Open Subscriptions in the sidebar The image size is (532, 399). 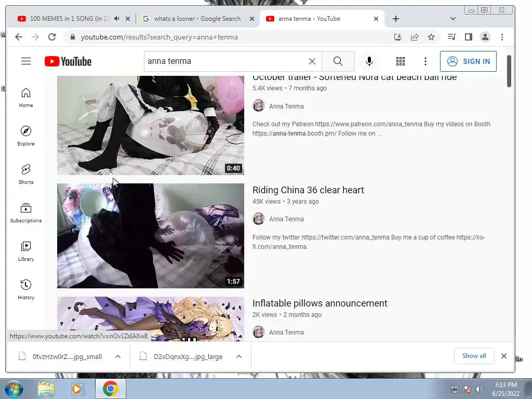pos(26,212)
